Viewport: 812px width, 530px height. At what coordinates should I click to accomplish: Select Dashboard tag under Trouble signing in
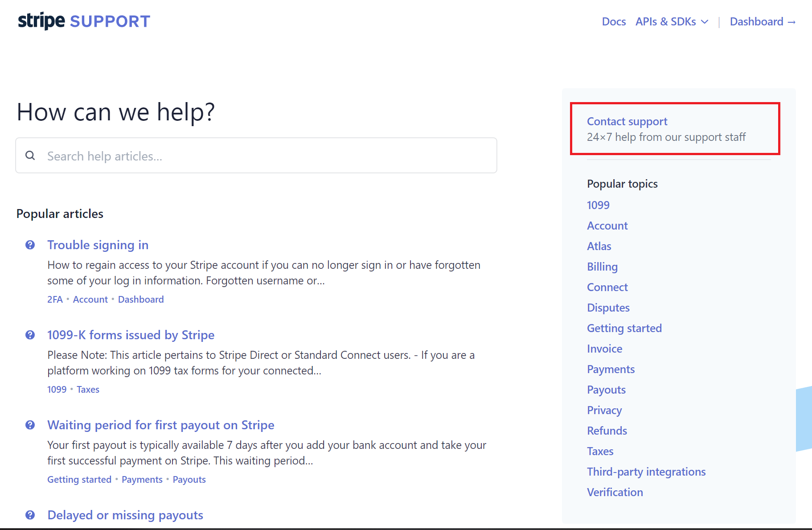(x=141, y=300)
